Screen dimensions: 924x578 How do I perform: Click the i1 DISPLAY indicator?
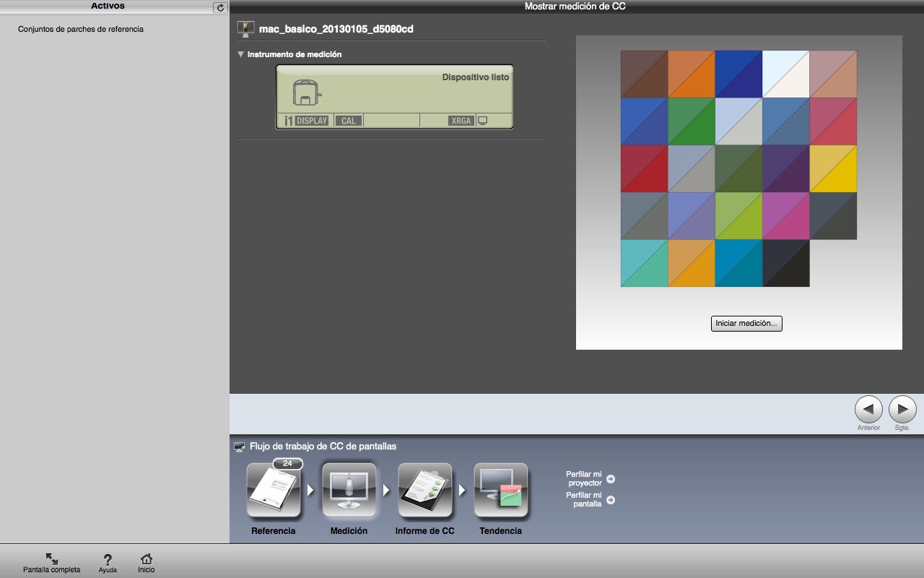coord(306,121)
